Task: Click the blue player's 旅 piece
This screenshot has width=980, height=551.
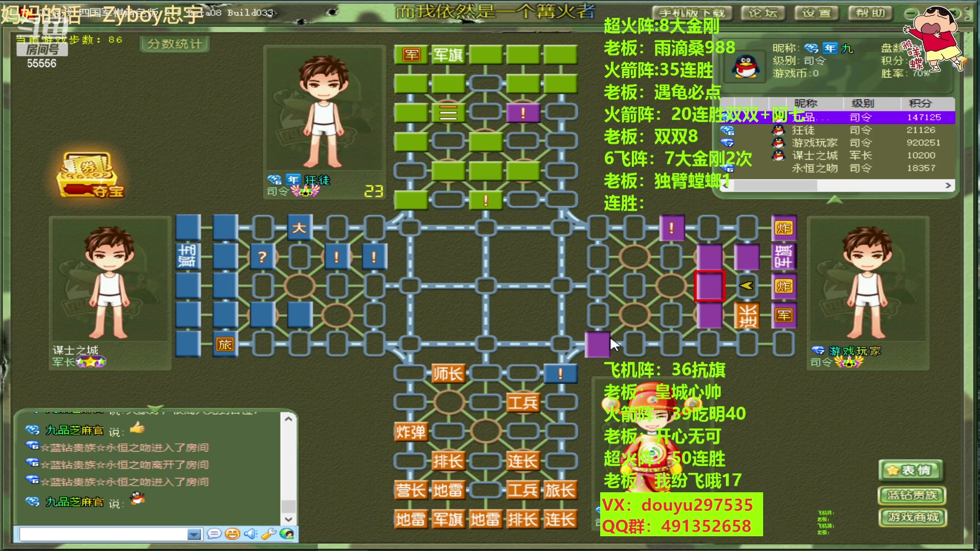Action: pos(225,344)
